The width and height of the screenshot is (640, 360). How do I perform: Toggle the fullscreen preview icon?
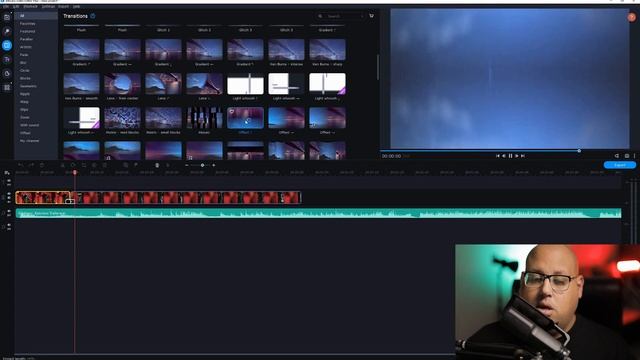pyautogui.click(x=627, y=156)
